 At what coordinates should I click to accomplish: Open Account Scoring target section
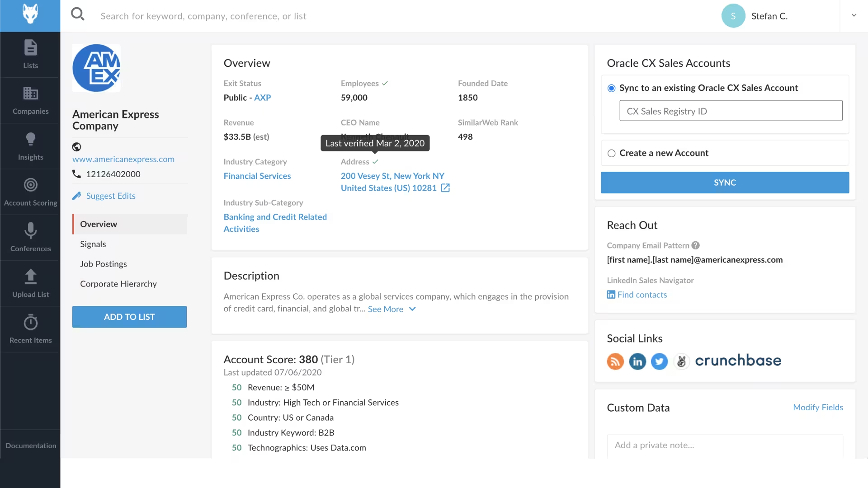tap(30, 192)
